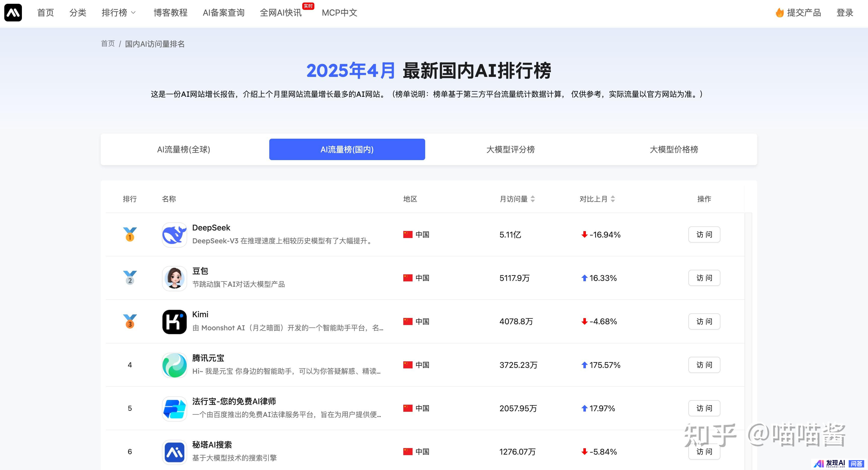Click the bronze rank 3 medal icon
Viewport: 868px width, 470px height.
[130, 321]
